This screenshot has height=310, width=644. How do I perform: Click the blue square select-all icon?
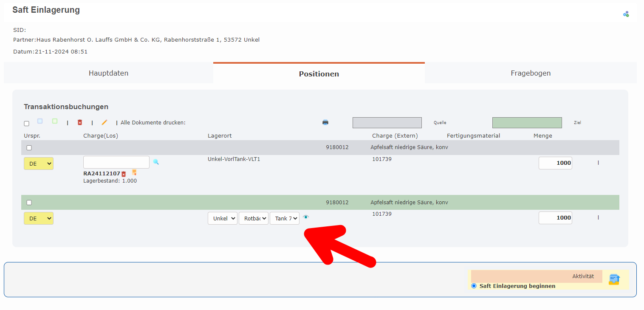click(40, 121)
